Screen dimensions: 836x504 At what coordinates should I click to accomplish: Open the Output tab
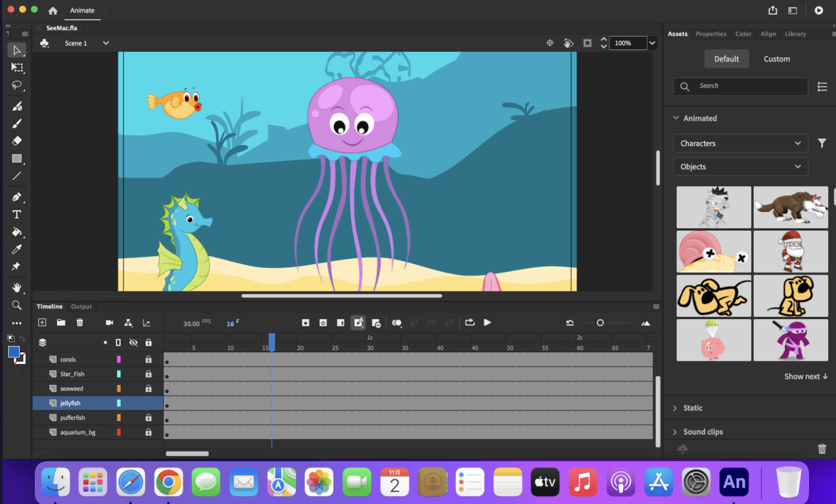coord(81,307)
